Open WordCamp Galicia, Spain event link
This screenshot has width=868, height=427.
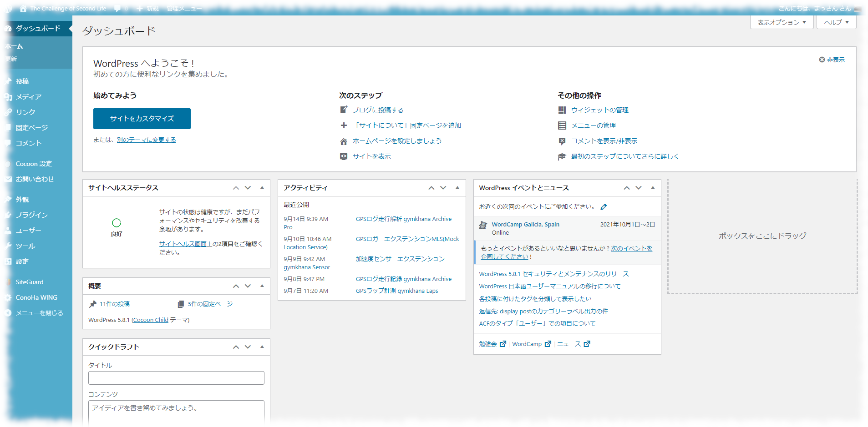525,225
